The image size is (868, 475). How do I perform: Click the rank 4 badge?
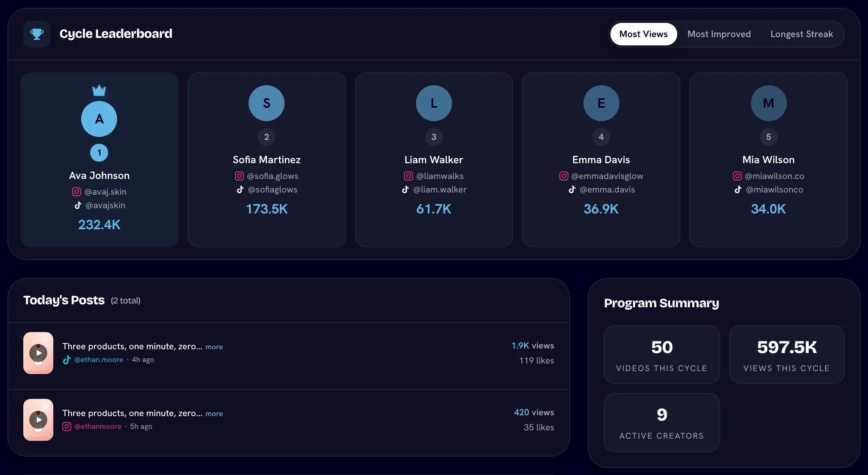click(601, 137)
